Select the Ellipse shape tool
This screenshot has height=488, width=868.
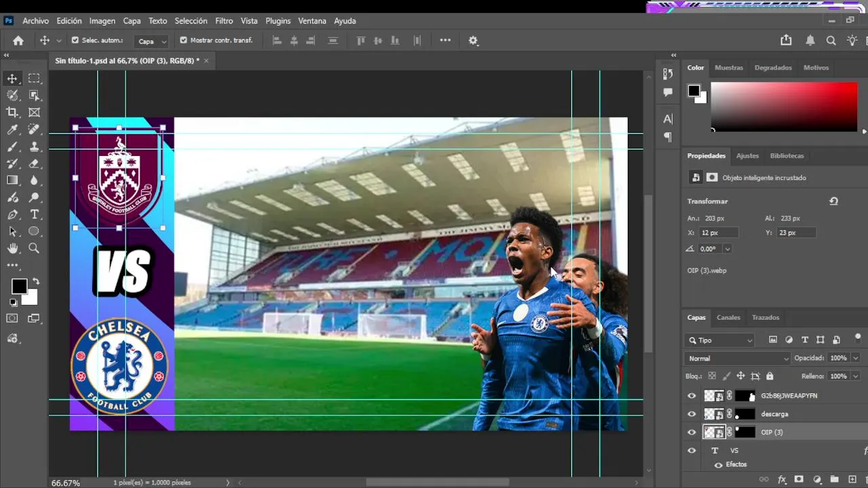coord(34,231)
